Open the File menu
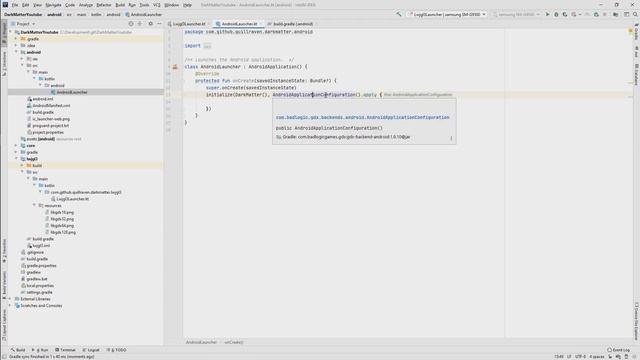The height and width of the screenshot is (360, 640). click(15, 5)
